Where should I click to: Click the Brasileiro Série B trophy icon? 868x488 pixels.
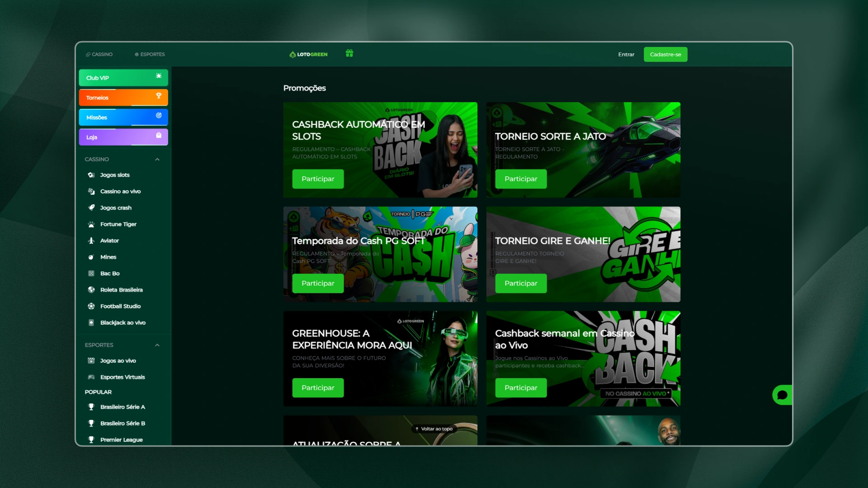pyautogui.click(x=91, y=423)
